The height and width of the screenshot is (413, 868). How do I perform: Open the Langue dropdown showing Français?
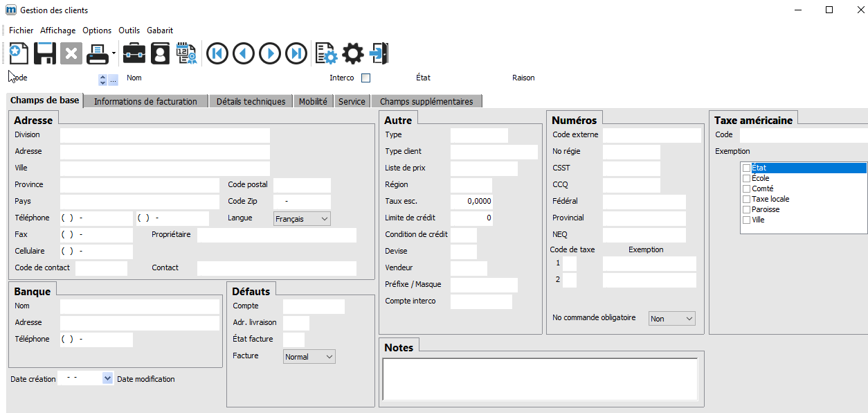302,218
